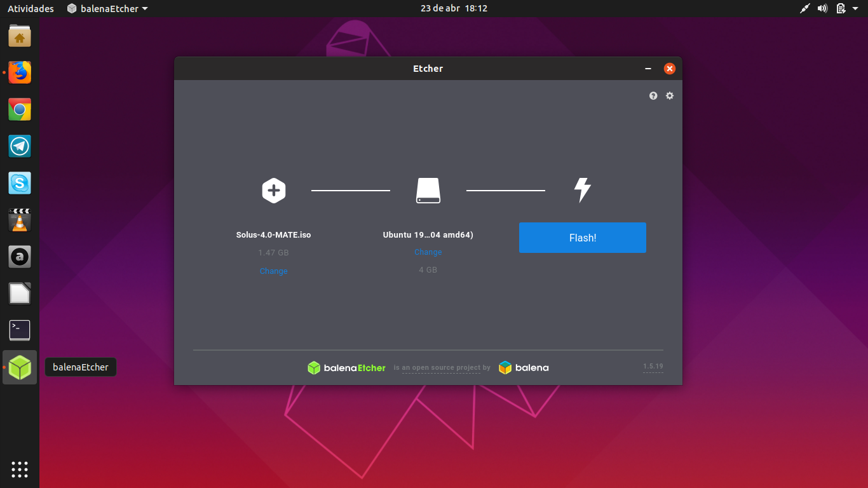Click the open source project link text
Screen dimensions: 868x488
[442, 368]
